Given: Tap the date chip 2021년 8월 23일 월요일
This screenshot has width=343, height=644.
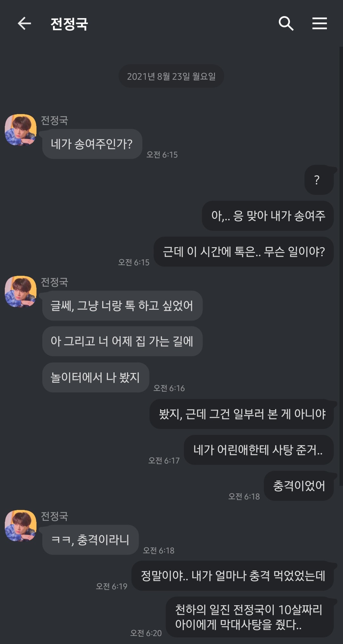Looking at the screenshot, I should tap(171, 76).
